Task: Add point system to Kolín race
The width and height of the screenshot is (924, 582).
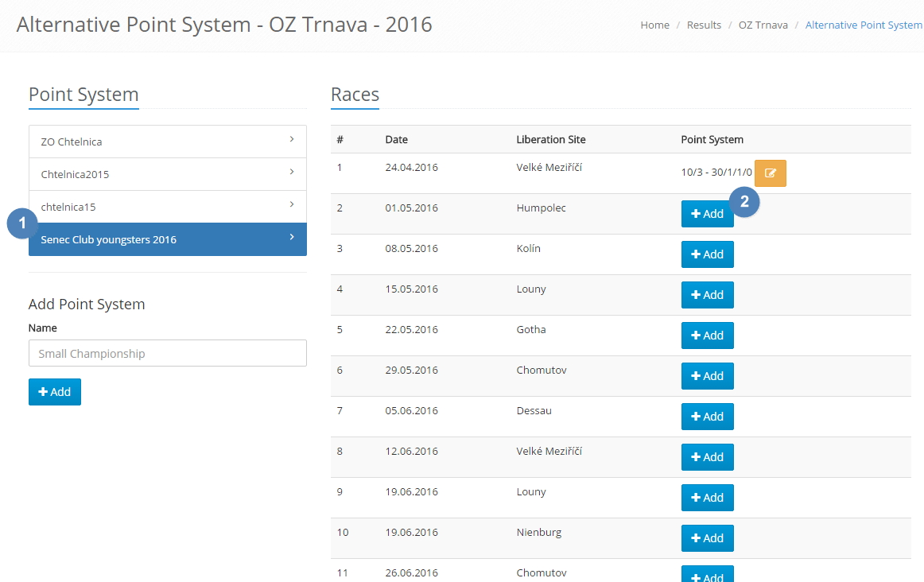Action: (707, 254)
